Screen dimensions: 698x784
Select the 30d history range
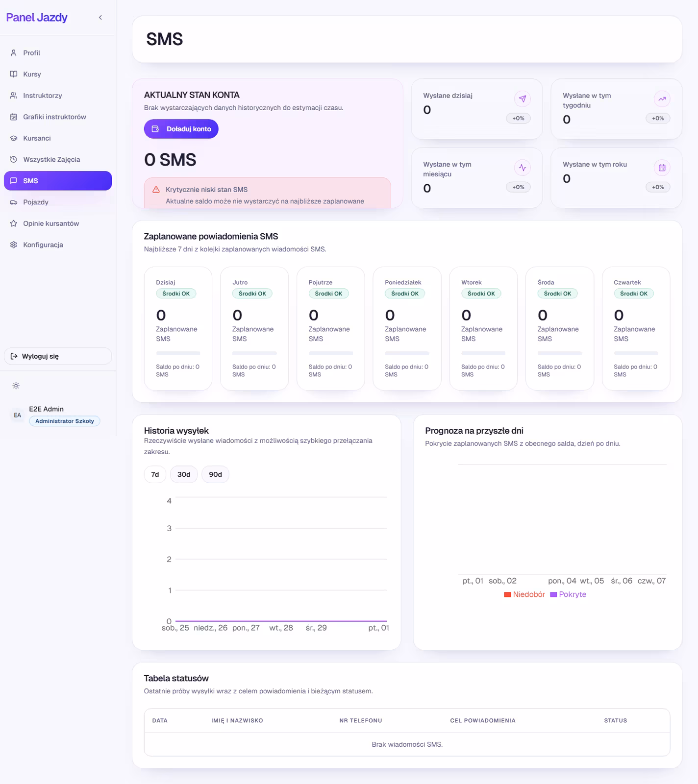pos(184,474)
